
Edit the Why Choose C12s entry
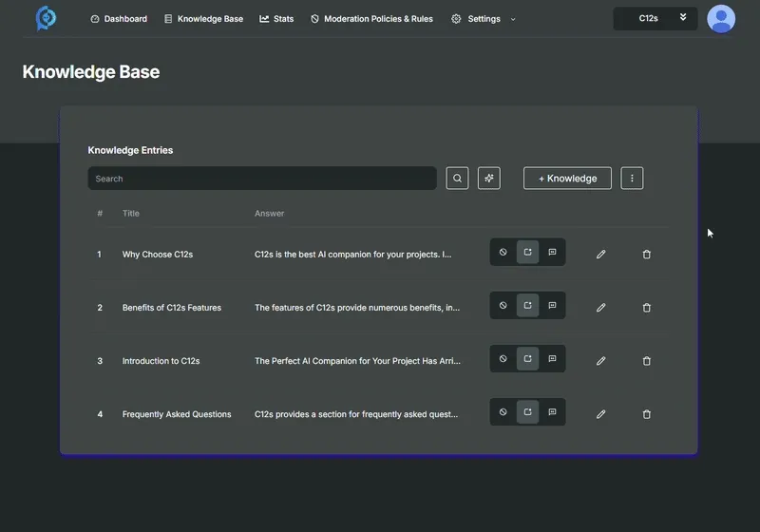[x=600, y=255]
